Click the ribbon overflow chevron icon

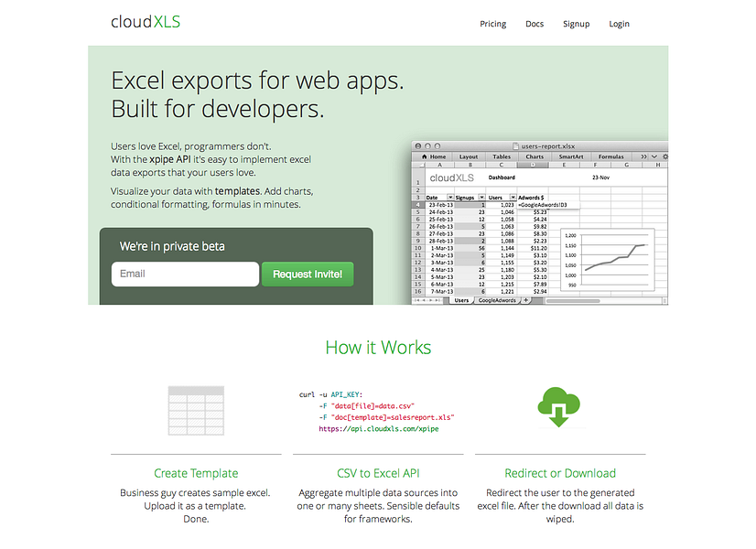(643, 156)
